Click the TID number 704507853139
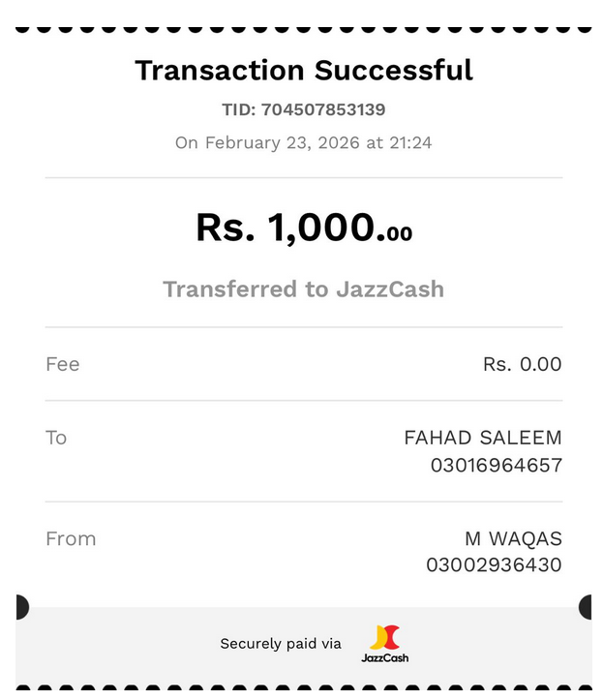603x700 pixels. coord(323,109)
